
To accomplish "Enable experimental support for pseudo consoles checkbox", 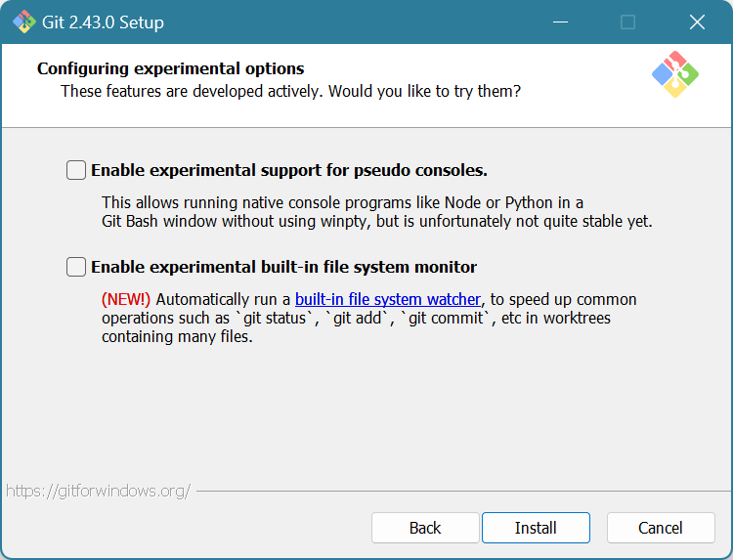I will (75, 170).
